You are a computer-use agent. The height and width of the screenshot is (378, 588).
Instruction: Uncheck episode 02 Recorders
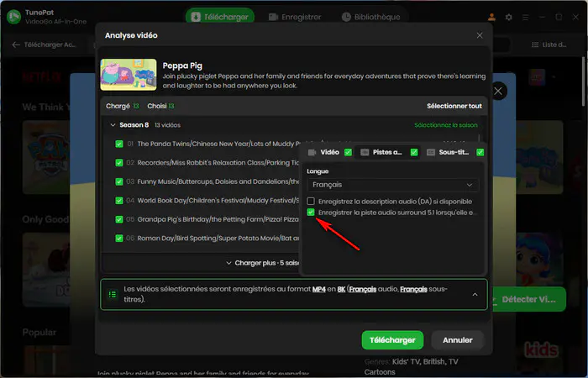coord(119,163)
